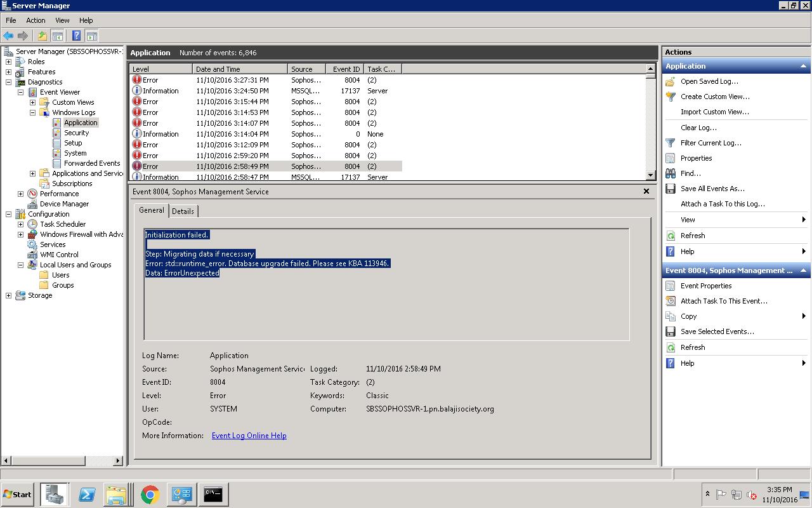Click the Back arrow toolbar icon

coord(8,36)
